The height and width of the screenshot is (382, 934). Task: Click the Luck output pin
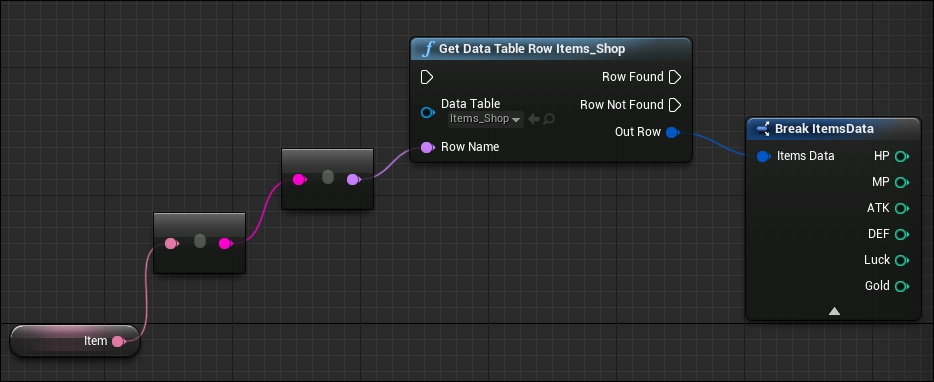click(902, 260)
